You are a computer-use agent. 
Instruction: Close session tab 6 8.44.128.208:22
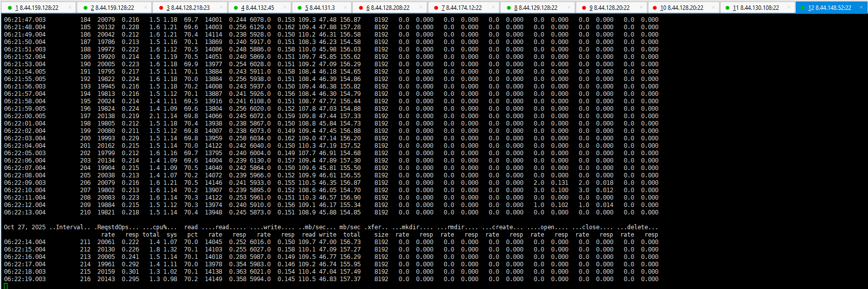click(420, 7)
